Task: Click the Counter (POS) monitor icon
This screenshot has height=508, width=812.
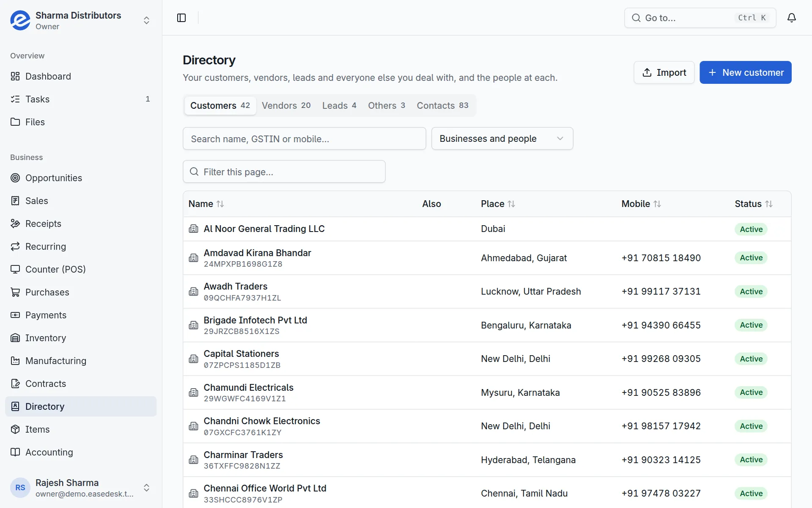Action: tap(15, 269)
